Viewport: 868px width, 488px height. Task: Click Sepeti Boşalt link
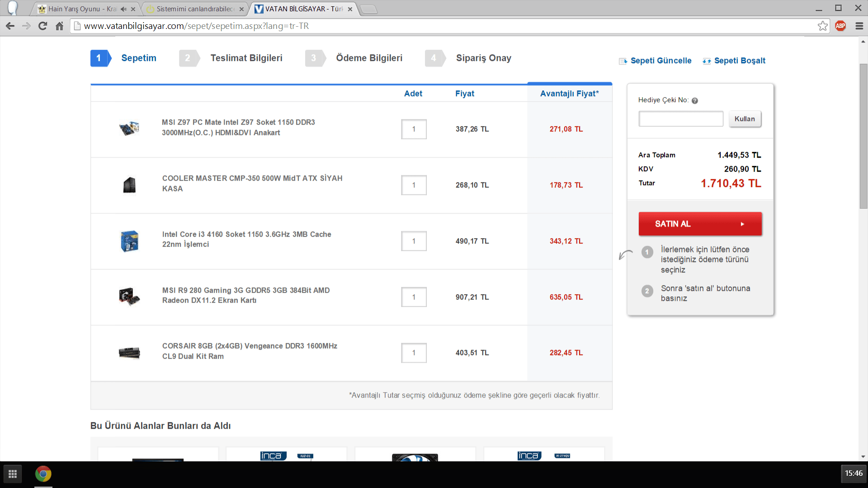tap(739, 61)
